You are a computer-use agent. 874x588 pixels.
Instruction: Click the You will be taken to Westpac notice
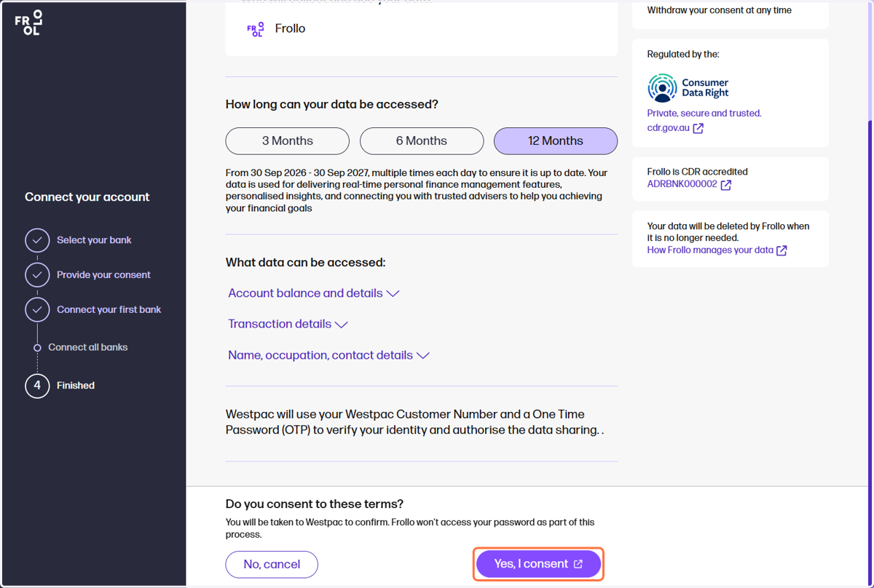point(410,528)
